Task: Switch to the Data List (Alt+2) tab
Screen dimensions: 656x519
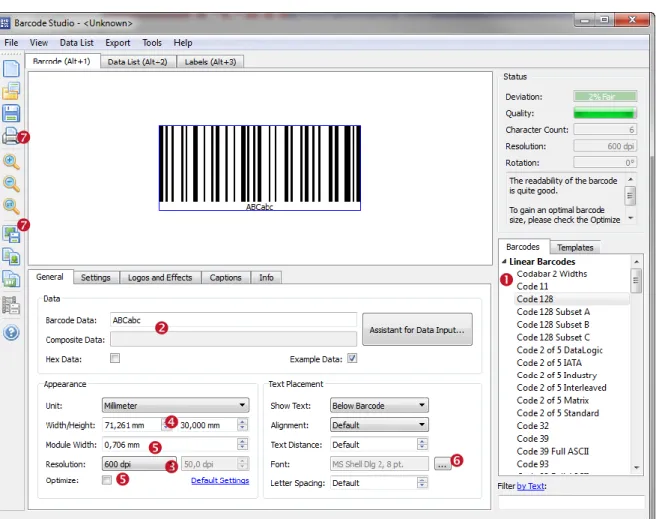Action: point(137,62)
